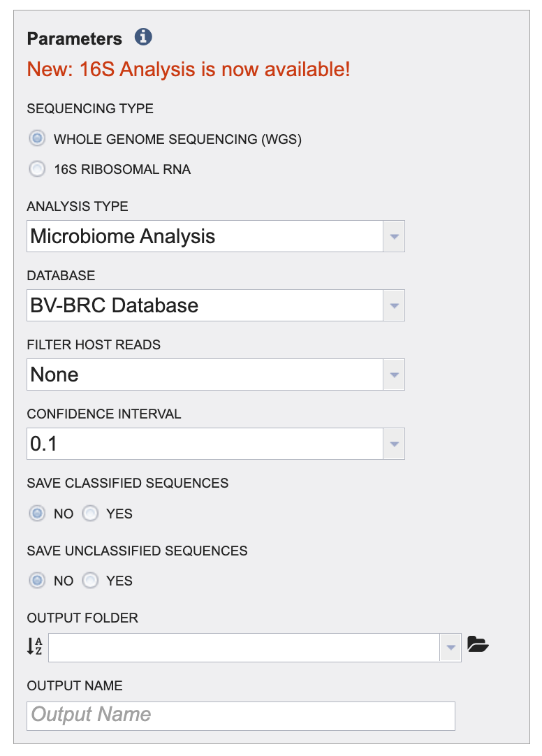Click the None host filter box
This screenshot has width=542, height=756.
205,374
